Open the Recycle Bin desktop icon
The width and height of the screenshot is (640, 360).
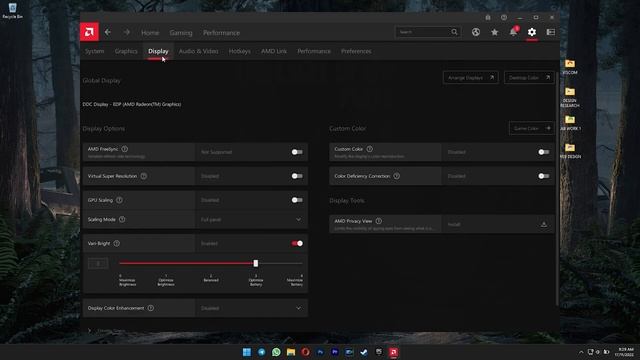click(x=12, y=11)
